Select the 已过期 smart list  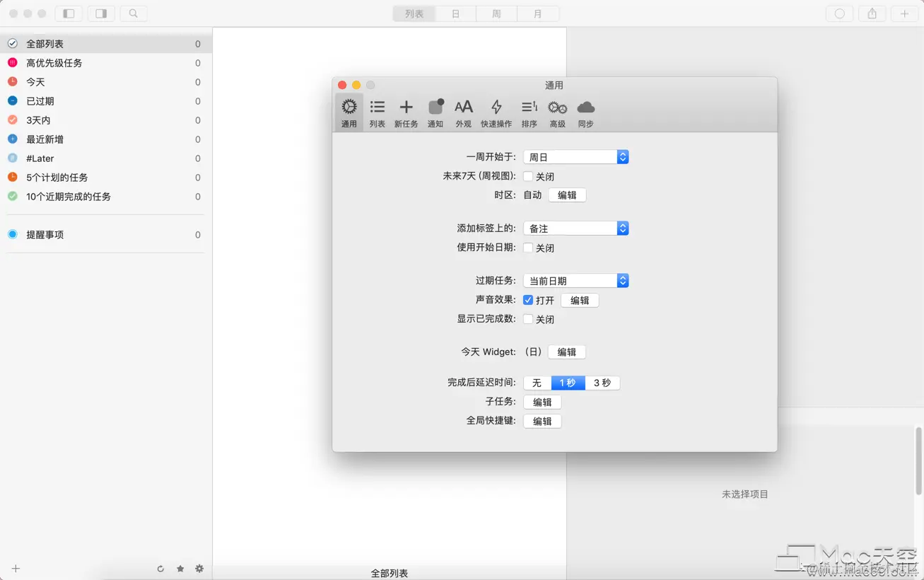pyautogui.click(x=106, y=101)
